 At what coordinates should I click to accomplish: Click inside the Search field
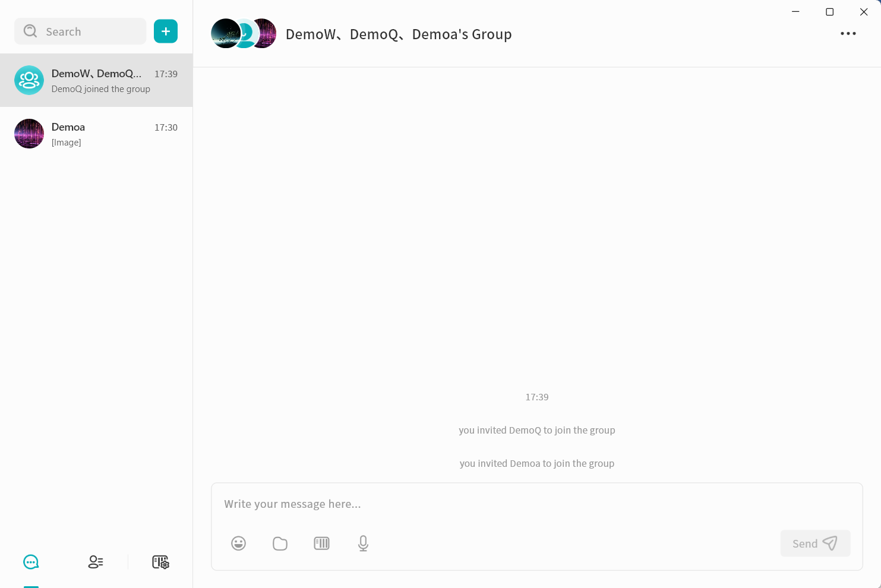[89, 31]
